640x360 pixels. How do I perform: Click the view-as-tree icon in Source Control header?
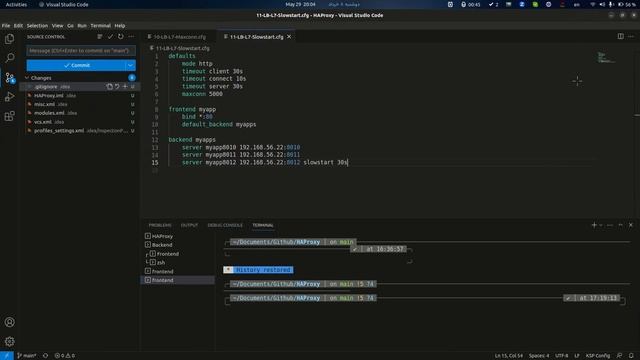pyautogui.click(x=100, y=37)
